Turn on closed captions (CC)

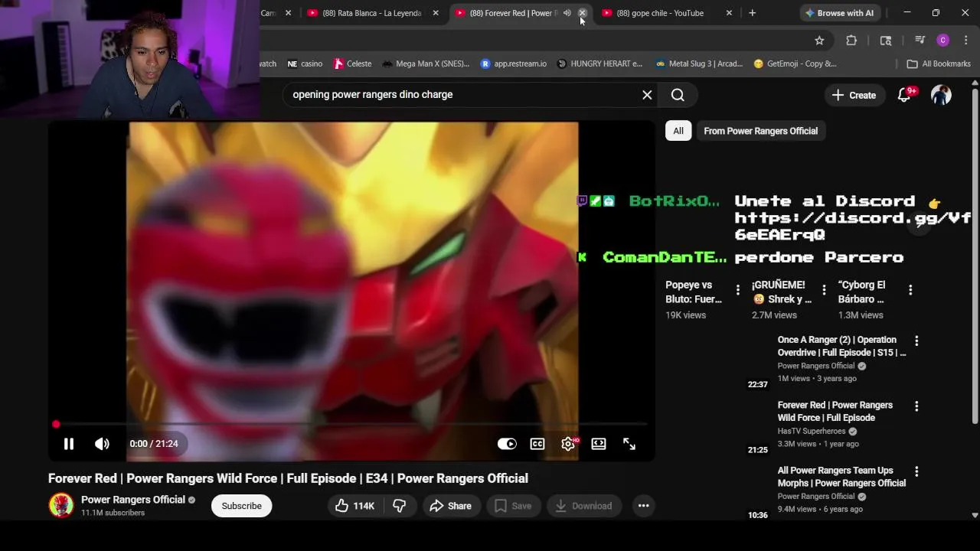(537, 444)
